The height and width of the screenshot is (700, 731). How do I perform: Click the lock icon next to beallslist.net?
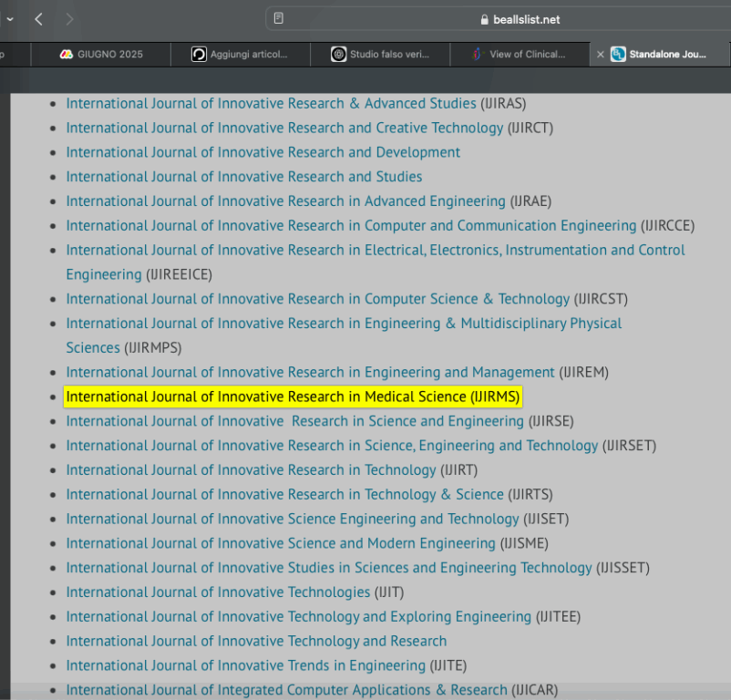pyautogui.click(x=484, y=19)
